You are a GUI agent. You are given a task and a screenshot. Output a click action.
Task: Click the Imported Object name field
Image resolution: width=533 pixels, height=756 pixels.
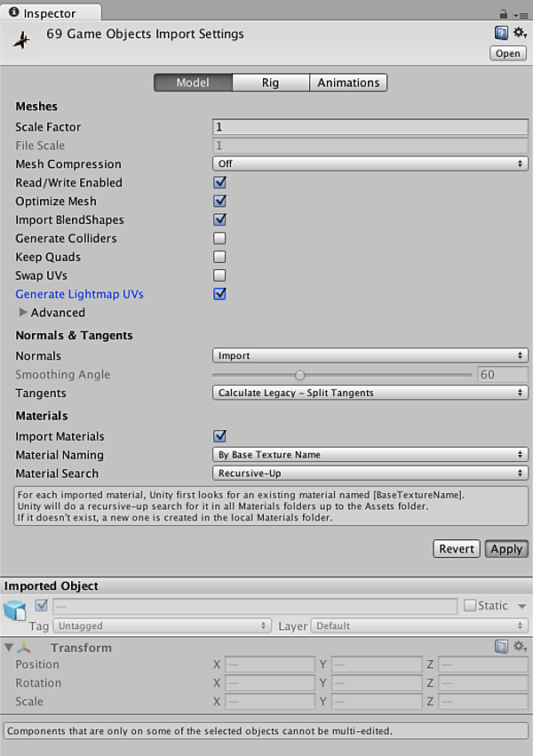click(255, 606)
